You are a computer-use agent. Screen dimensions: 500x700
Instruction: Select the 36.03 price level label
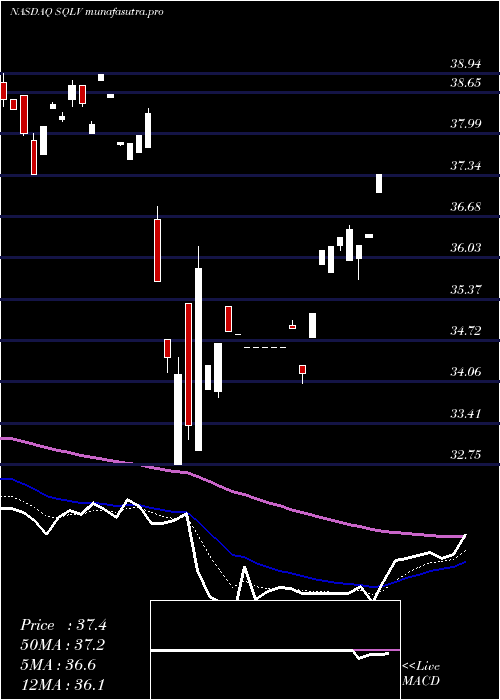tap(466, 248)
